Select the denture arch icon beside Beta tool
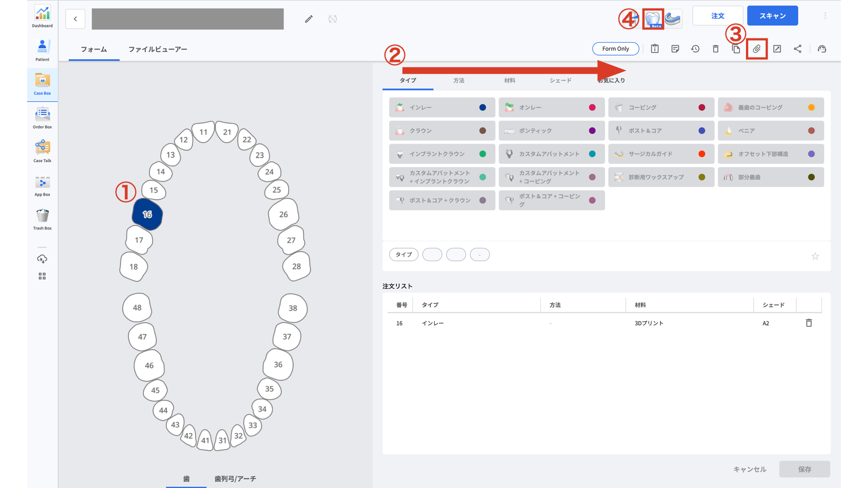The width and height of the screenshot is (868, 488). point(674,19)
